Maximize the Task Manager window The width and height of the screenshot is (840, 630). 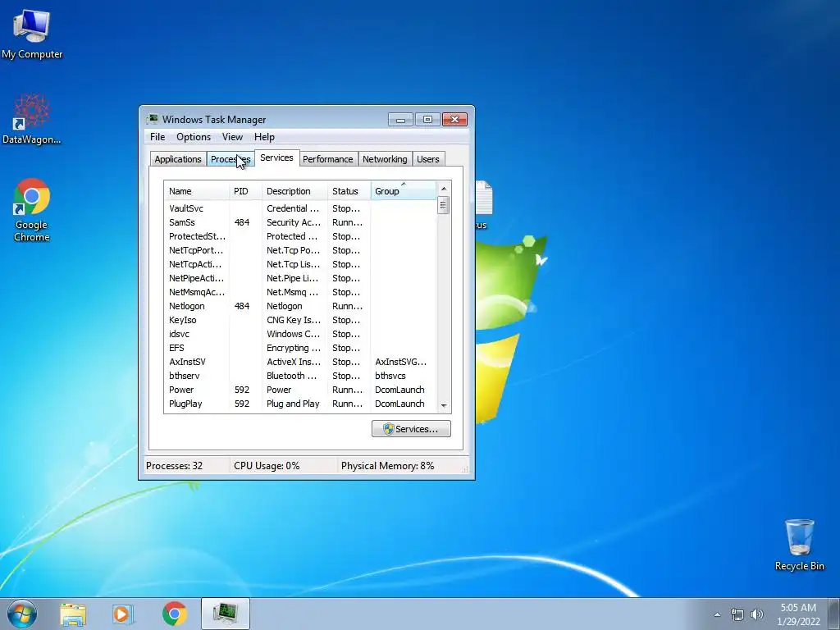point(427,120)
